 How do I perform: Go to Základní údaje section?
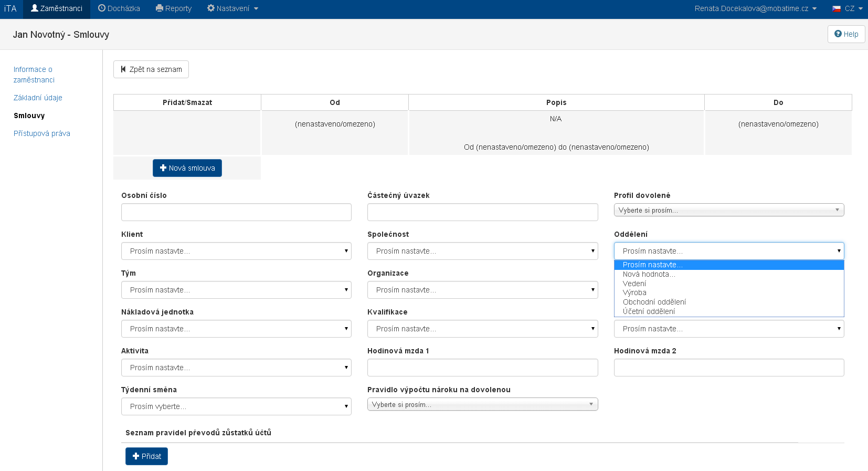click(38, 98)
